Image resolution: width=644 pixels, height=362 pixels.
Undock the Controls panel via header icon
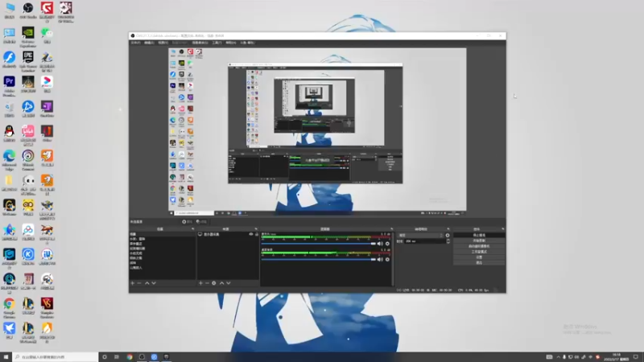click(502, 229)
